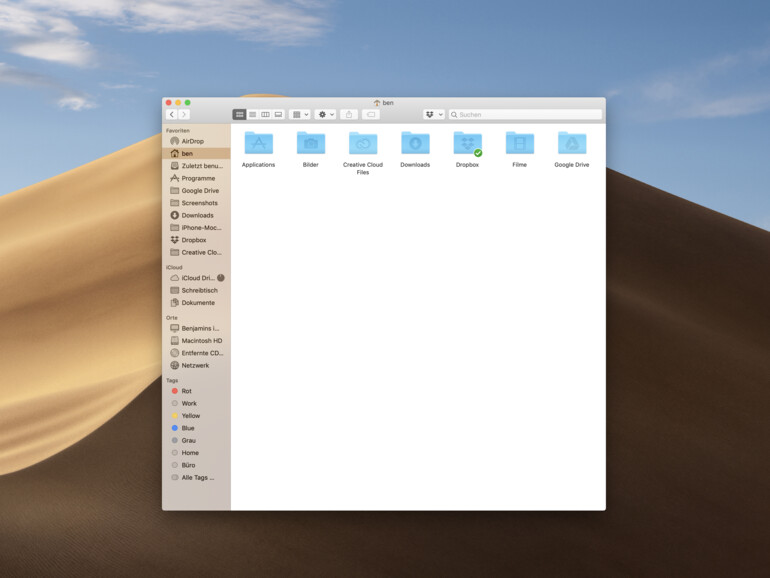Filter by the Yellow tag

(196, 415)
